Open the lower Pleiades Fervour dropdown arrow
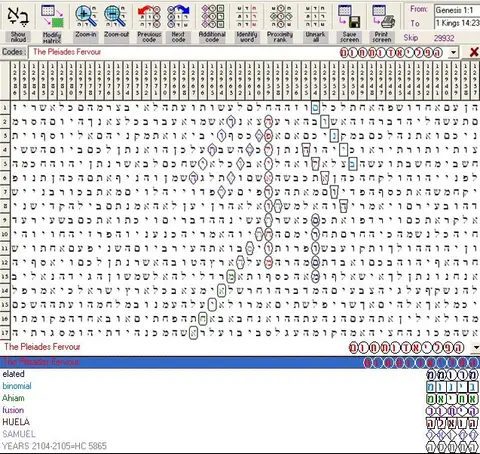The height and width of the screenshot is (454, 480). point(476,348)
